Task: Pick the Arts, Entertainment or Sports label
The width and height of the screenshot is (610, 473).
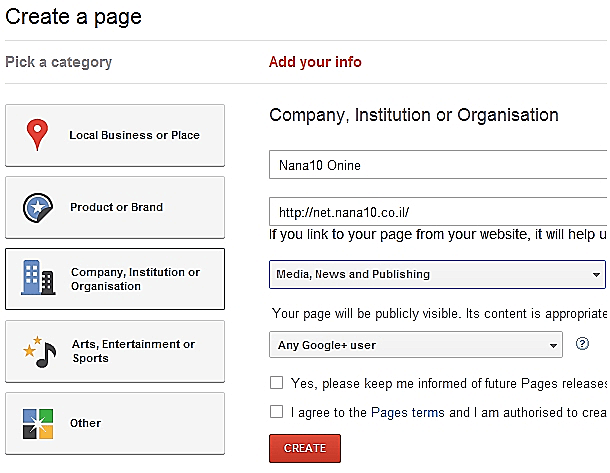Action: (x=133, y=351)
